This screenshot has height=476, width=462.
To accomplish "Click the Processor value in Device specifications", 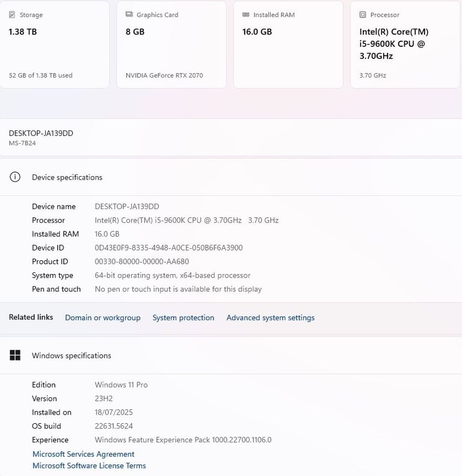I will 186,220.
